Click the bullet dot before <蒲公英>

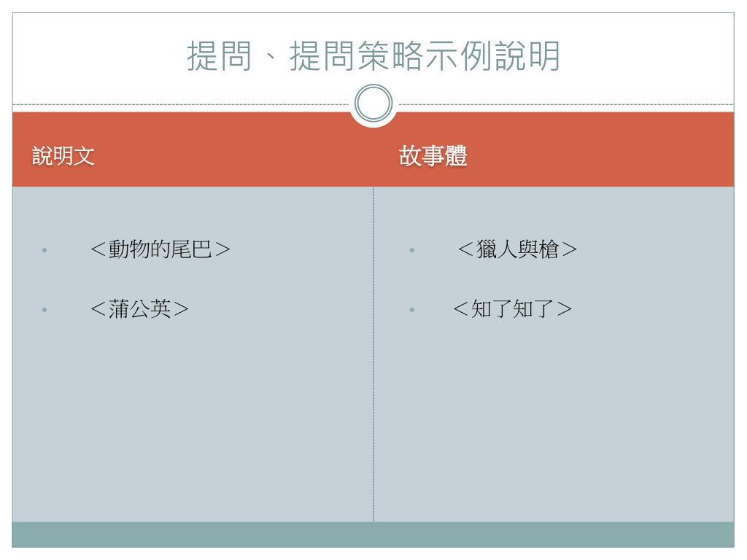(44, 309)
